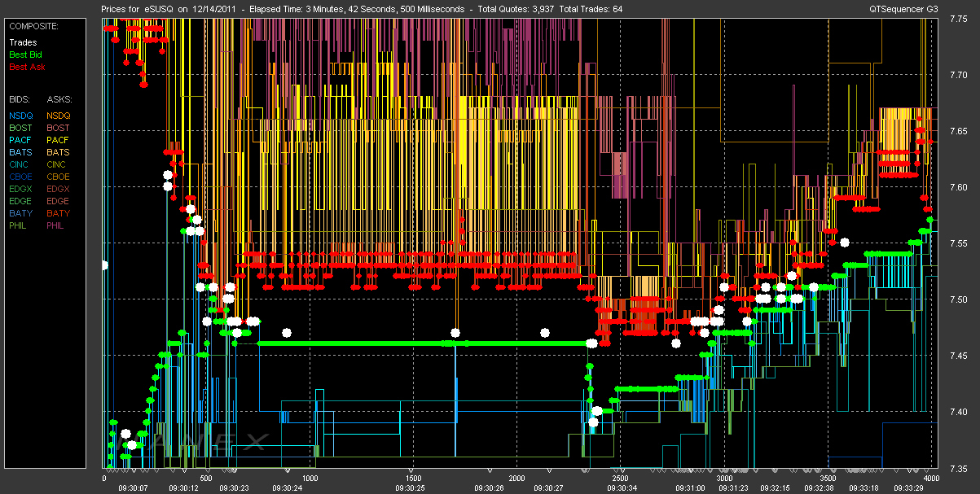Choose BOST in the ASKS column
Viewport: 980px width, 494px height.
59,128
